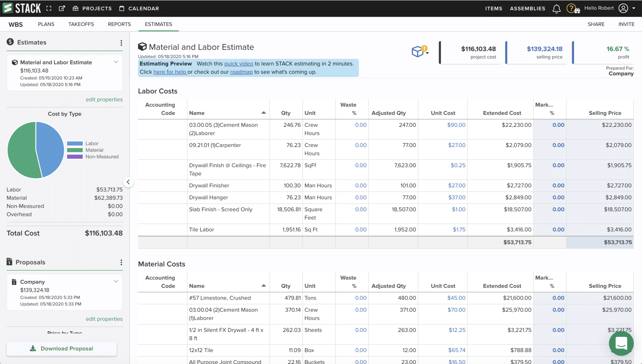The image size is (642, 364).
Task: Click the Download Proposal button
Action: [61, 348]
